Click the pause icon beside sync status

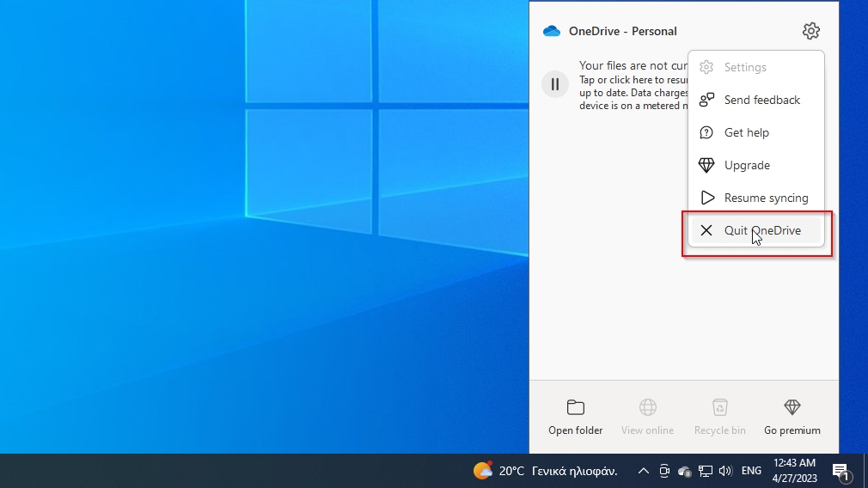555,84
